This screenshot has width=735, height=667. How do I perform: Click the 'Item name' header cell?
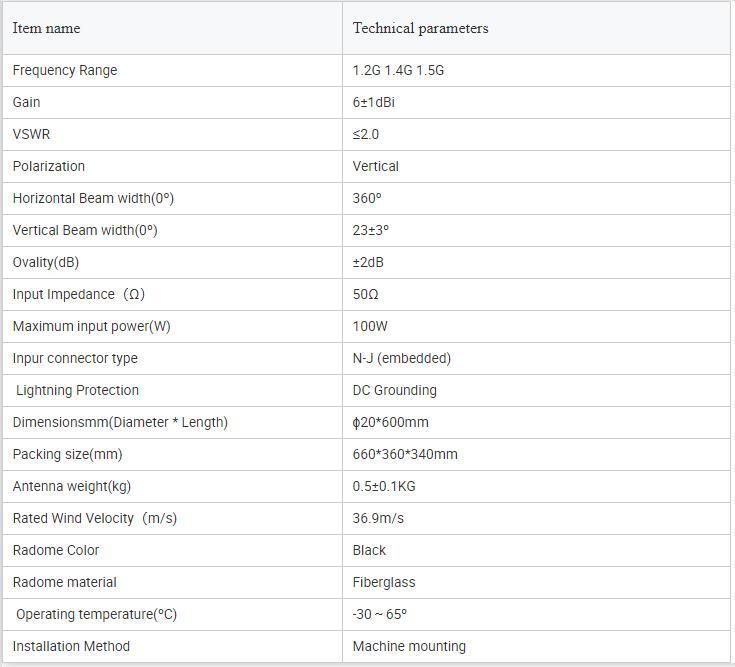[x=172, y=28]
